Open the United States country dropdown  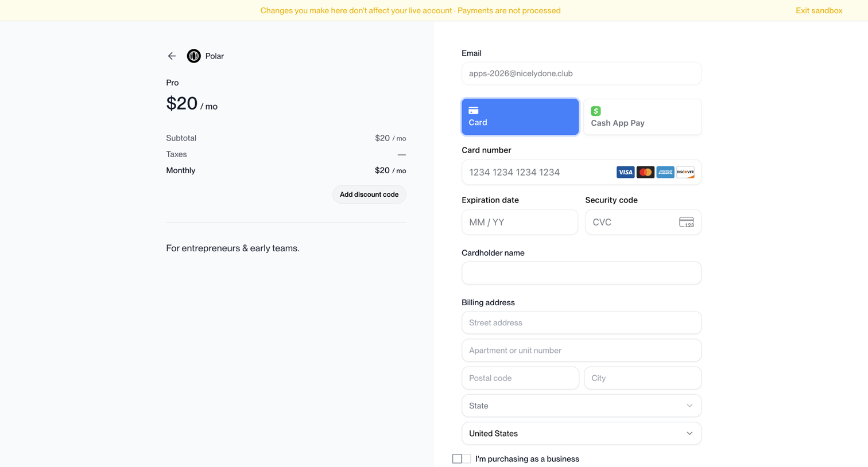(582, 433)
